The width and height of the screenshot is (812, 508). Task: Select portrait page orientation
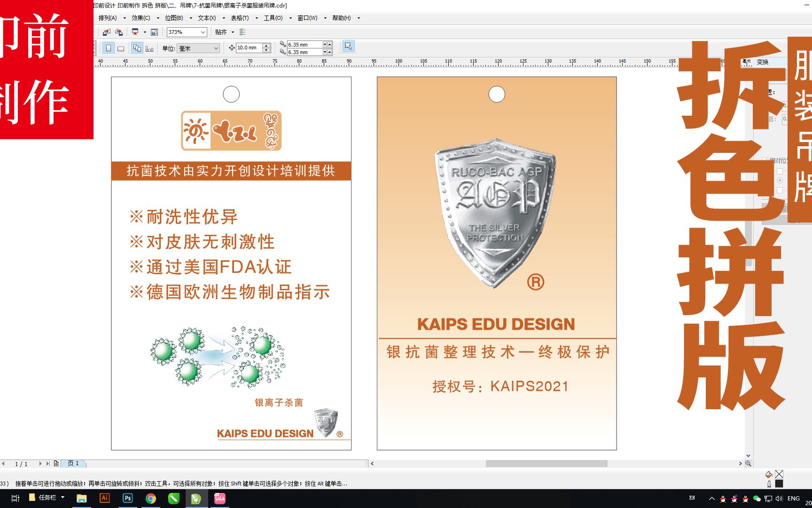point(109,48)
